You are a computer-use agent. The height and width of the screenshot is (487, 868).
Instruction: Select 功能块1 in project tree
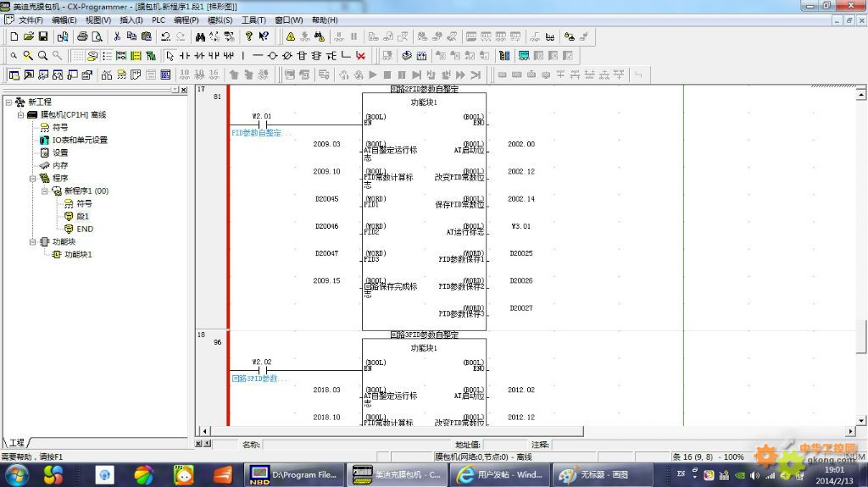tap(78, 255)
